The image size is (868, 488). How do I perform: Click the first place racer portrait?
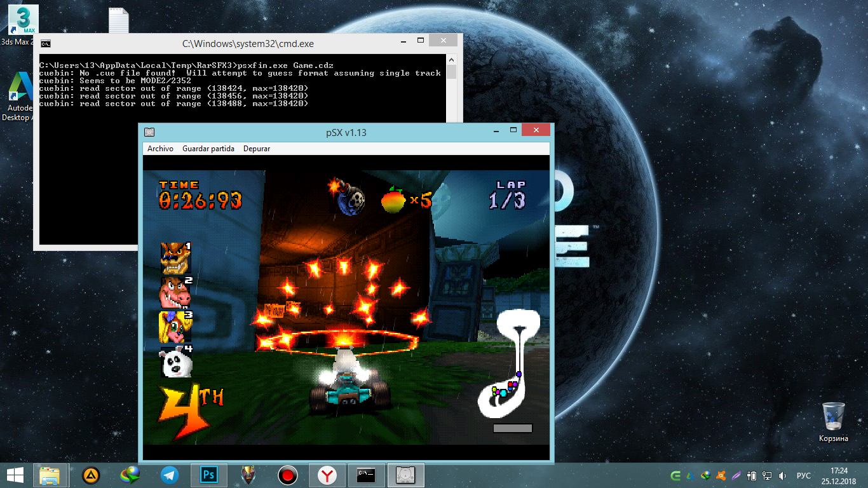[175, 257]
